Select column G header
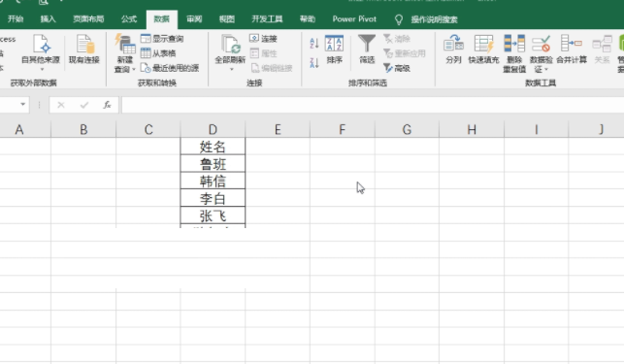Screen dimensions: 624x364 (x=407, y=129)
